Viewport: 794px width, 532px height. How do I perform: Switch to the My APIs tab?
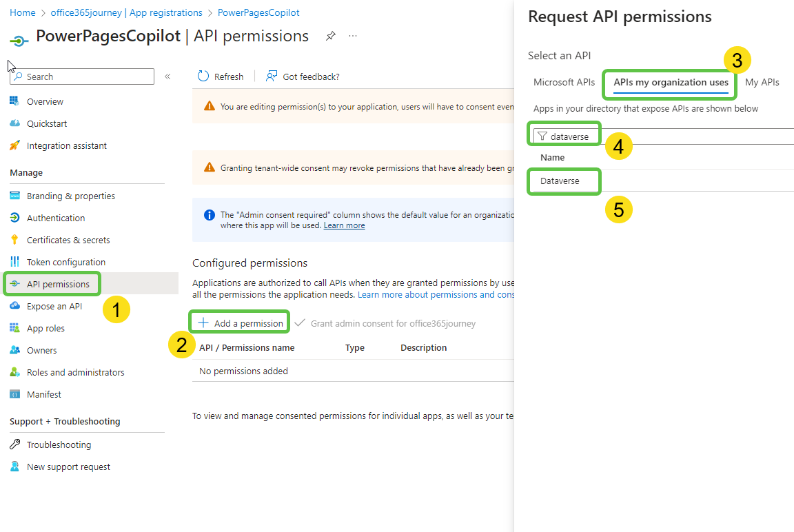click(x=762, y=82)
